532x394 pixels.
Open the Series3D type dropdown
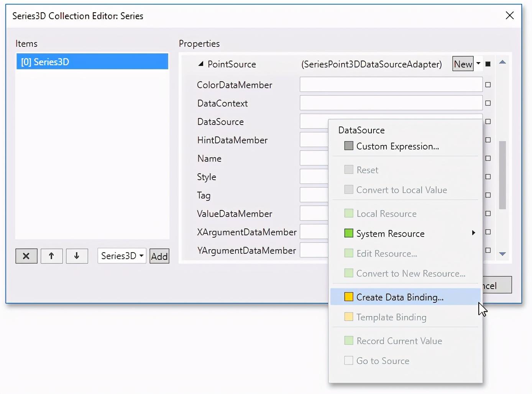point(122,256)
